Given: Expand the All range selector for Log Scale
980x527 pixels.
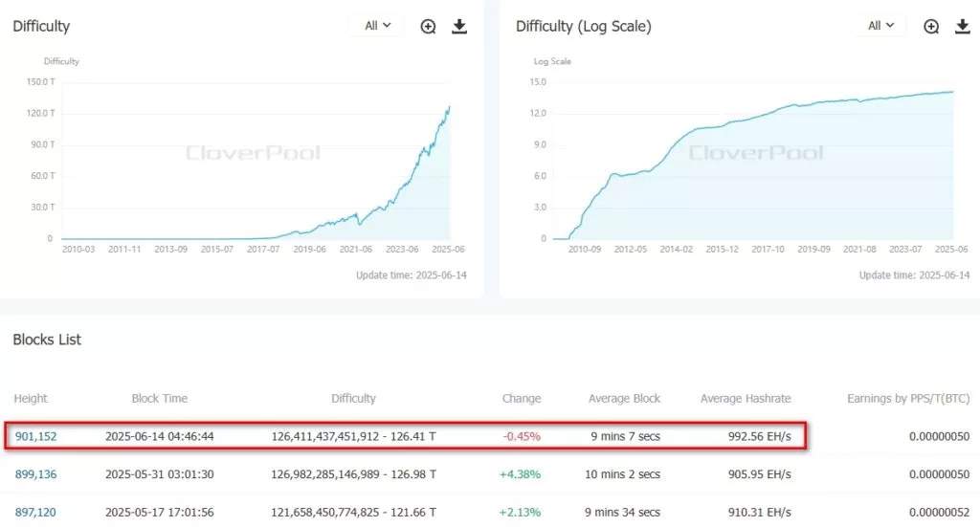Looking at the screenshot, I should 880,26.
